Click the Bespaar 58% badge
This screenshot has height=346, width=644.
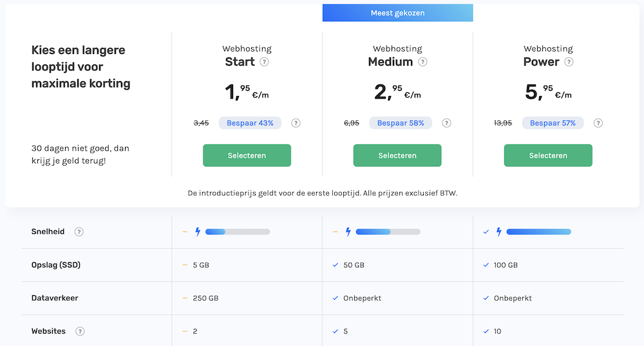point(401,123)
